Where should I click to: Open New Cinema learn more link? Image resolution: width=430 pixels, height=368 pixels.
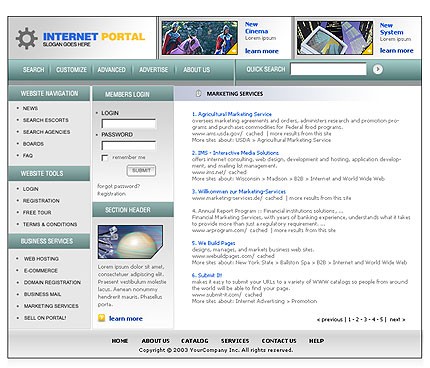262,51
